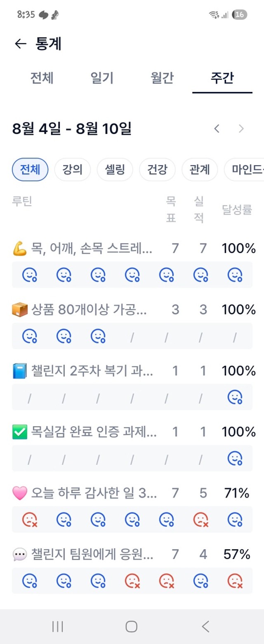The image size is (264, 644).
Task: Tap the first red failed face in 감사한 일 row
Action: 29,519
